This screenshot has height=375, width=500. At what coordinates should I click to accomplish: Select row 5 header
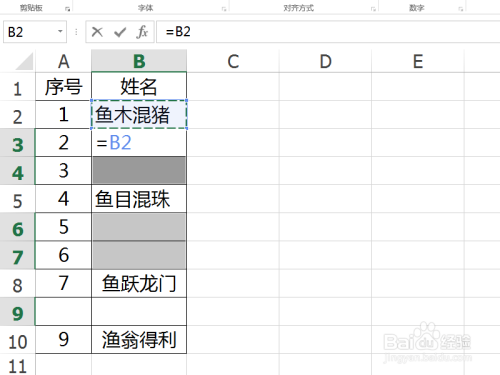pyautogui.click(x=17, y=199)
